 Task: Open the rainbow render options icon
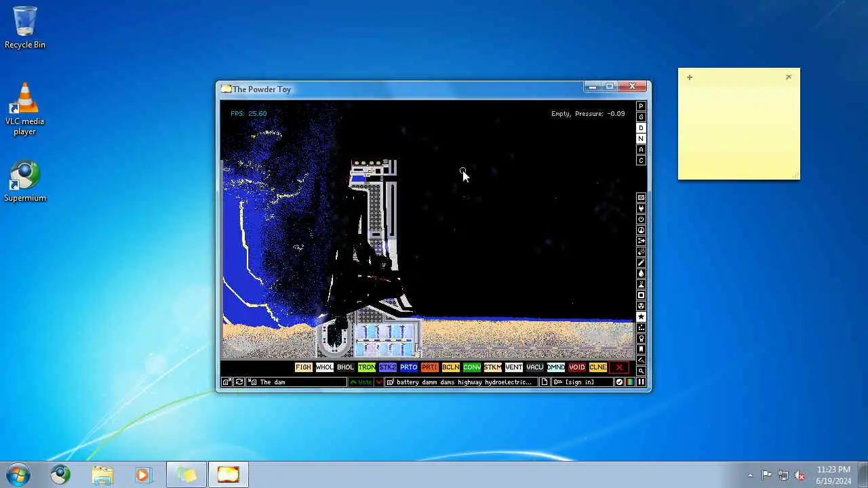(630, 382)
